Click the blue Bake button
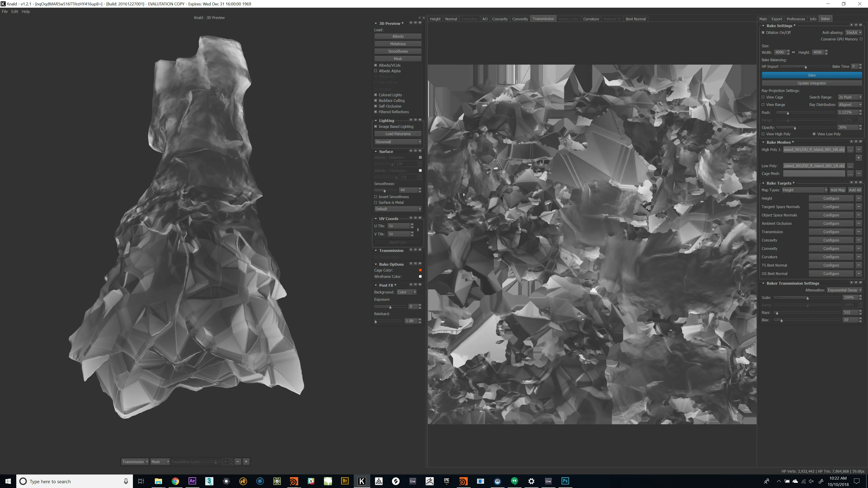 click(x=812, y=75)
